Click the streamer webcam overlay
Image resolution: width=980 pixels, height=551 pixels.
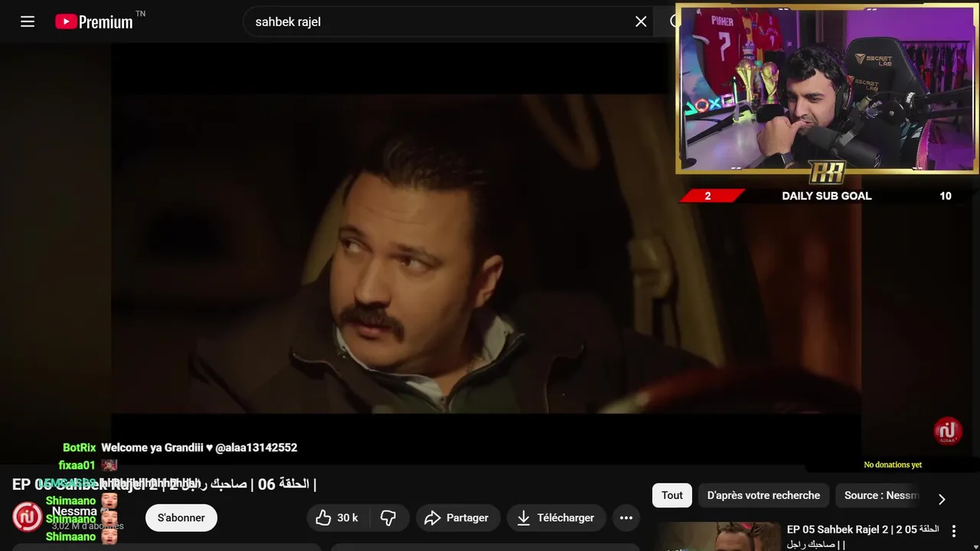tap(827, 90)
